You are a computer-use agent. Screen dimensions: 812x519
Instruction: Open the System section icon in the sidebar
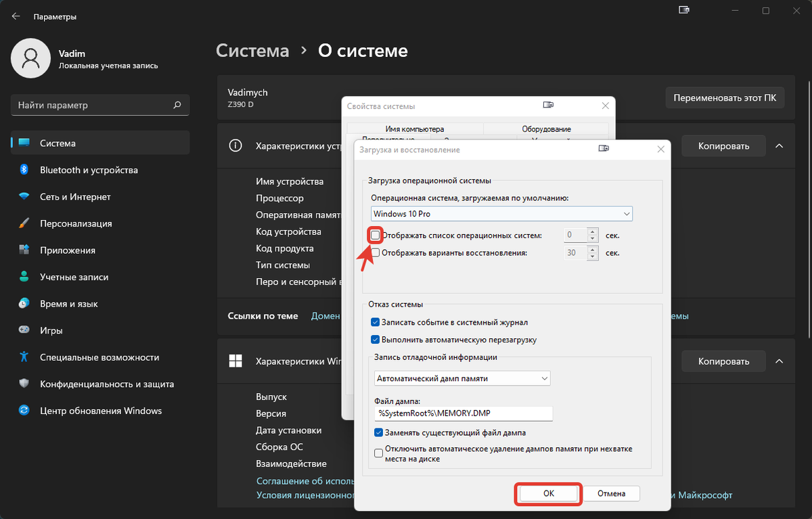(24, 143)
